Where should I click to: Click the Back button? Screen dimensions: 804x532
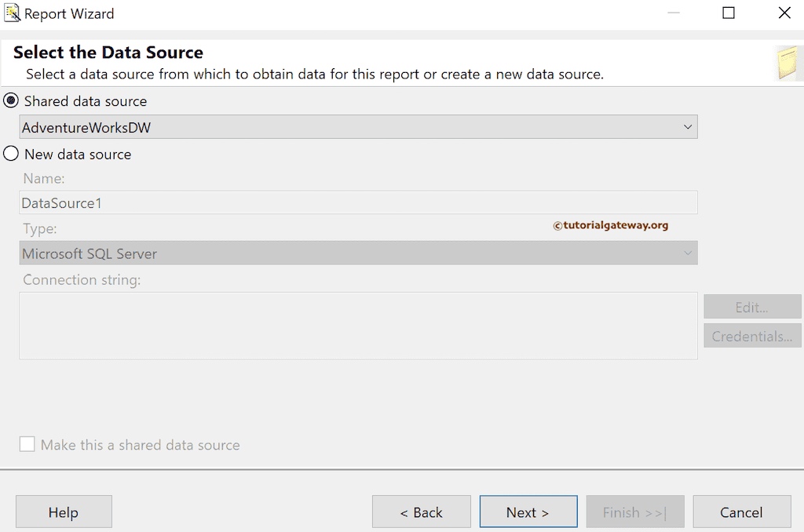tap(422, 512)
